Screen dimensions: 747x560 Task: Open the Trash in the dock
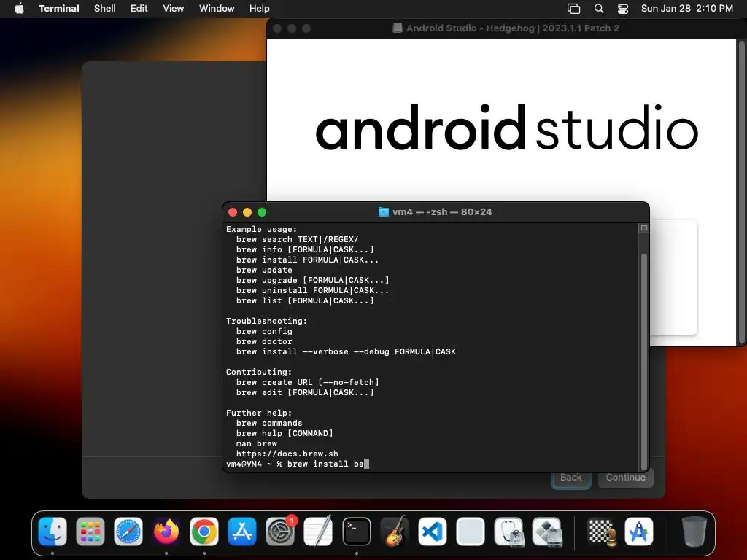(x=694, y=532)
